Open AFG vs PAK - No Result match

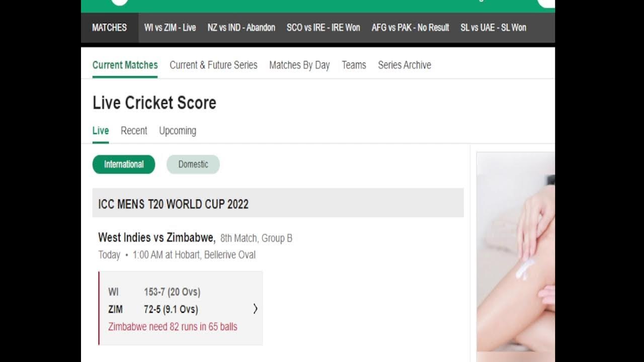click(410, 28)
